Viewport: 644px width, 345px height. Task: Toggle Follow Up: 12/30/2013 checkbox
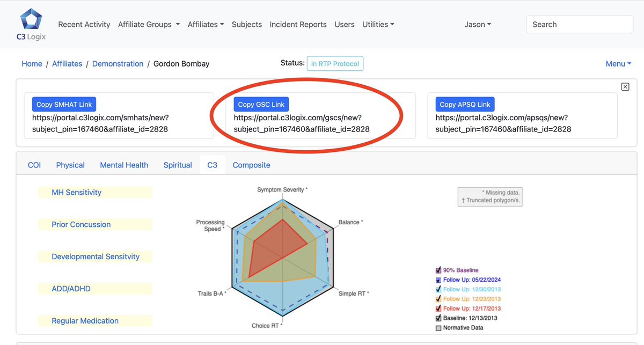click(438, 289)
